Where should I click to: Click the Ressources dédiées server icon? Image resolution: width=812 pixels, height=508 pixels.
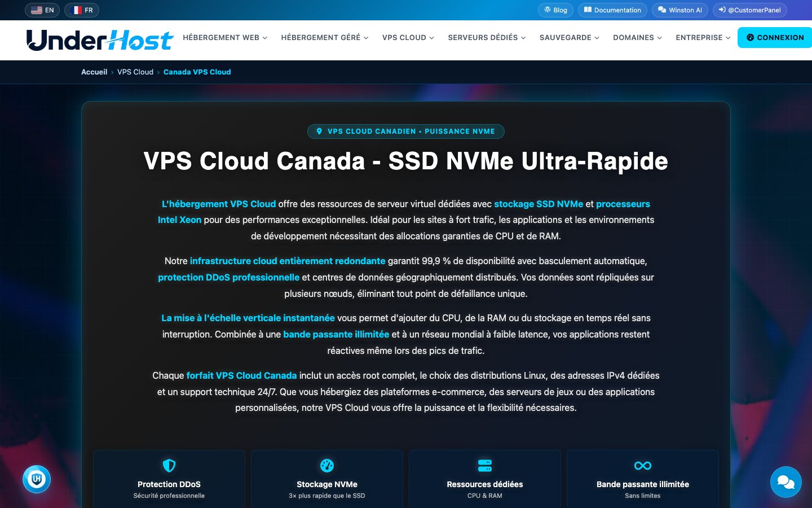coord(485,466)
